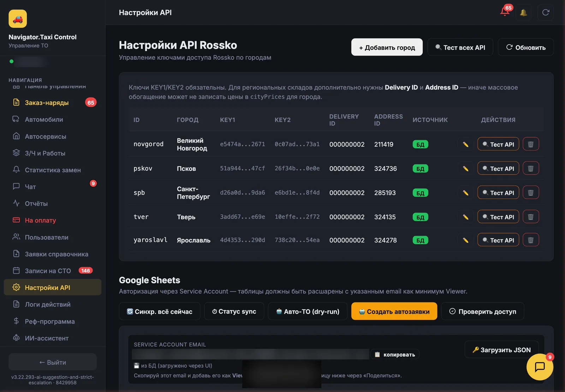Click the Обновить button
The height and width of the screenshot is (392, 565).
pyautogui.click(x=525, y=47)
